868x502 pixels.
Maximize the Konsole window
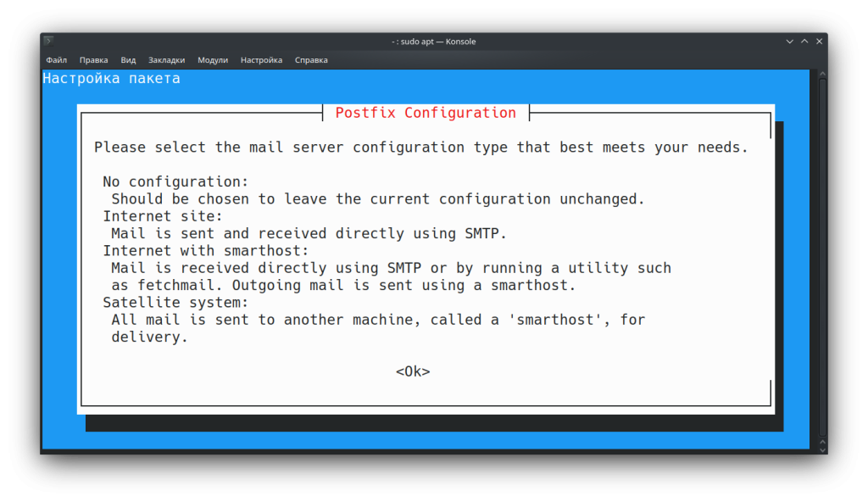[804, 42]
